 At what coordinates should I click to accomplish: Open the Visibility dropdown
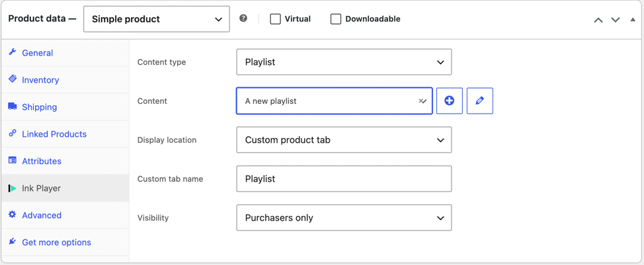[x=344, y=218]
